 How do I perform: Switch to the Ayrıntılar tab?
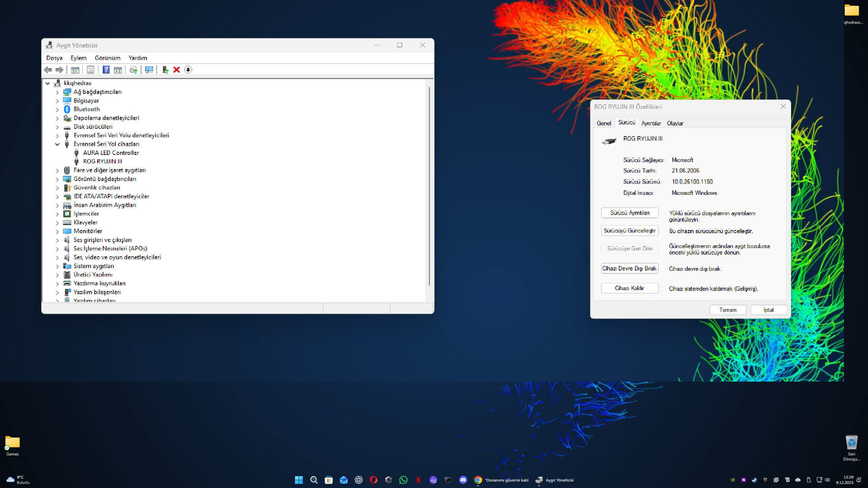tap(651, 123)
